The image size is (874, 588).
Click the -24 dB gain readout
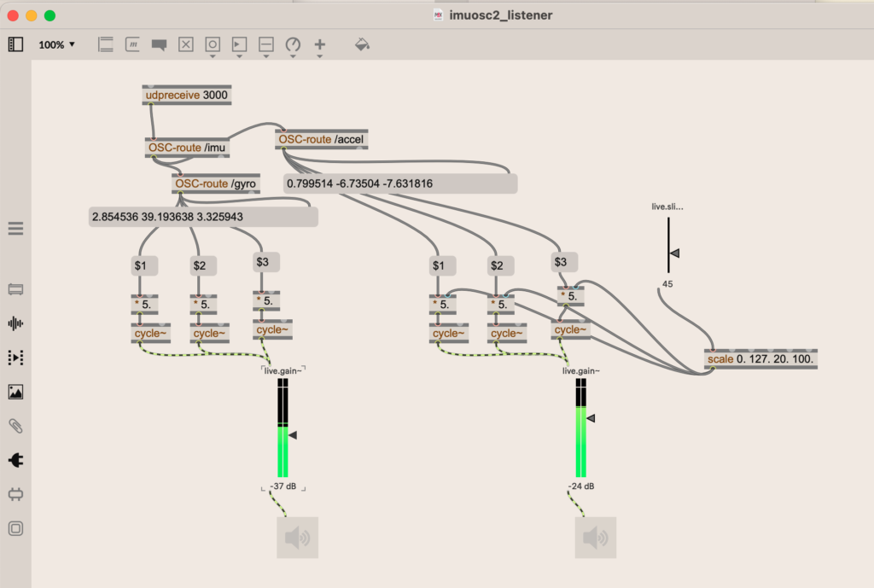[x=581, y=486]
